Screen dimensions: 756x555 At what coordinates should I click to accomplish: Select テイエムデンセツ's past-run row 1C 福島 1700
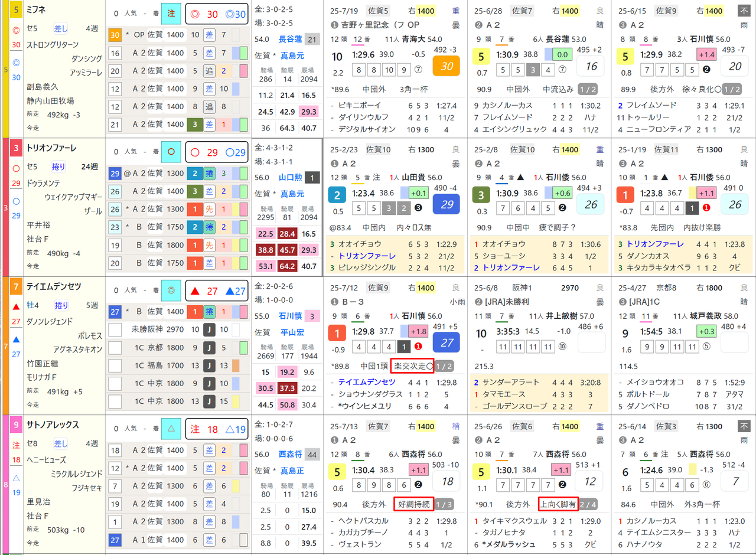click(178, 365)
